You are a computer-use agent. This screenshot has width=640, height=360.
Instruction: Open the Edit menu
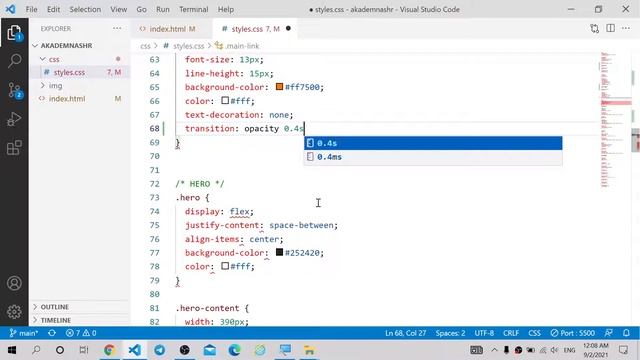(x=53, y=9)
